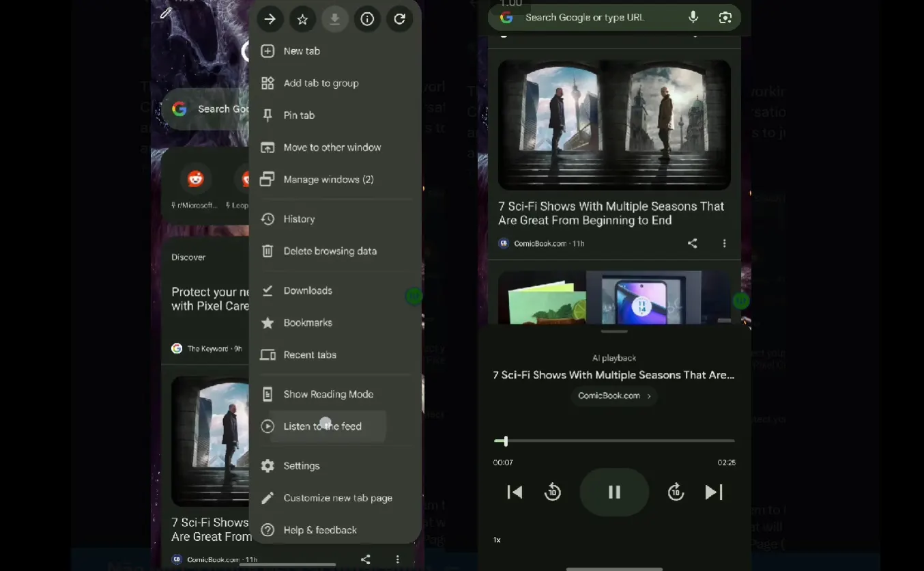Viewport: 924px width, 571px height.
Task: Skip to next track in AI playback
Action: coord(714,492)
